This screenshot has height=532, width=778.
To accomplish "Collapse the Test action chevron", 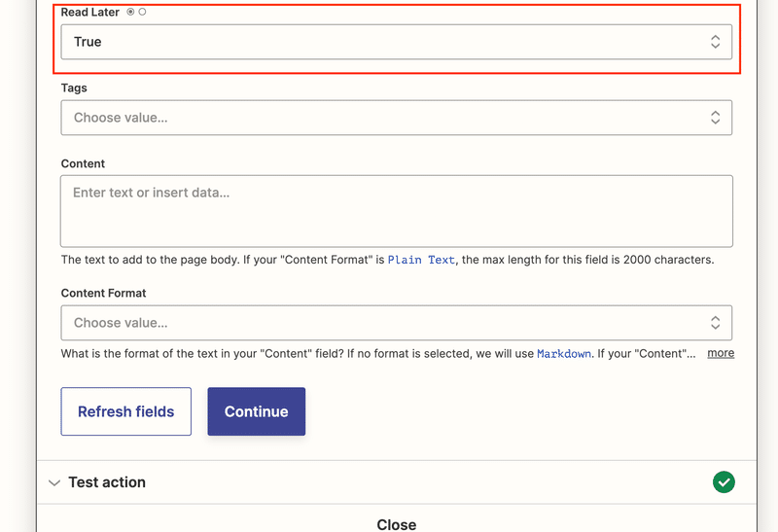I will tap(54, 482).
